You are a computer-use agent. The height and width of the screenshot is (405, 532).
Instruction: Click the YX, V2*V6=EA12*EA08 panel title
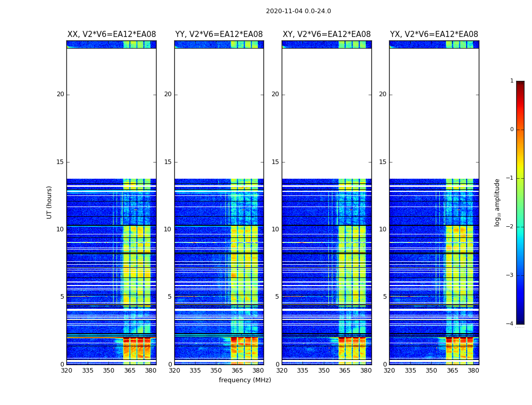(x=434, y=34)
